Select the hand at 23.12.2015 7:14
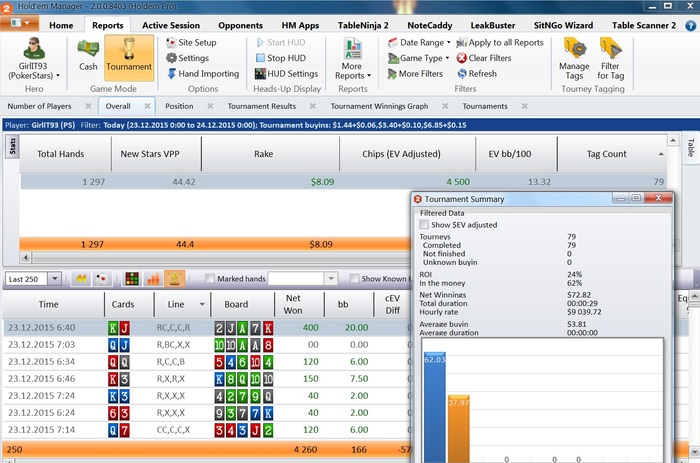700x463 pixels. pyautogui.click(x=205, y=430)
